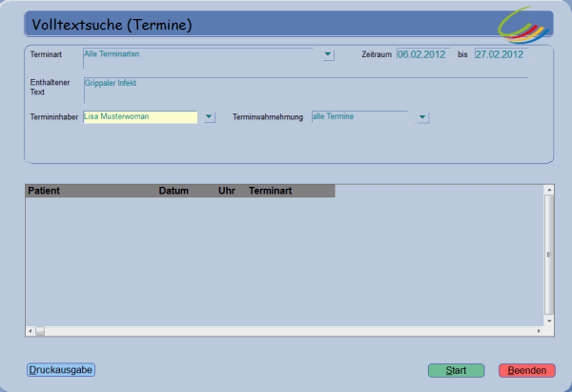Click the Lisa Musterwoman field
Viewport: 572px width, 392px height.
click(x=140, y=116)
